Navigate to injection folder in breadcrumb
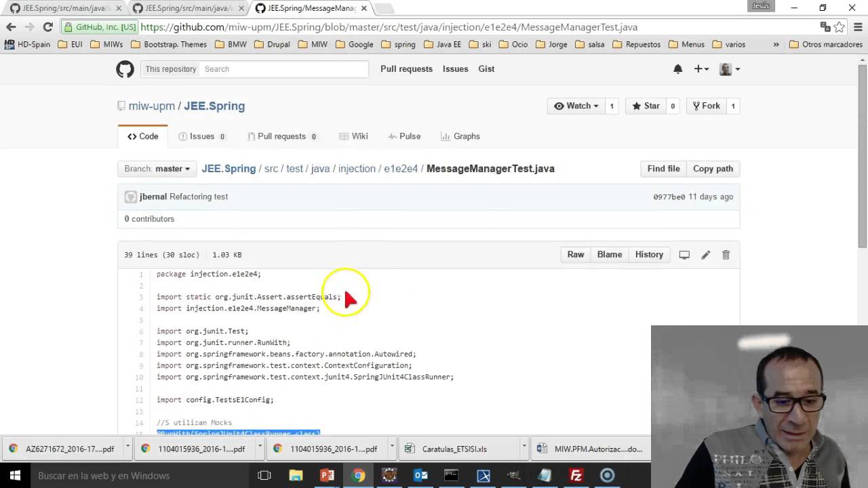The width and height of the screenshot is (868, 488). coord(357,169)
